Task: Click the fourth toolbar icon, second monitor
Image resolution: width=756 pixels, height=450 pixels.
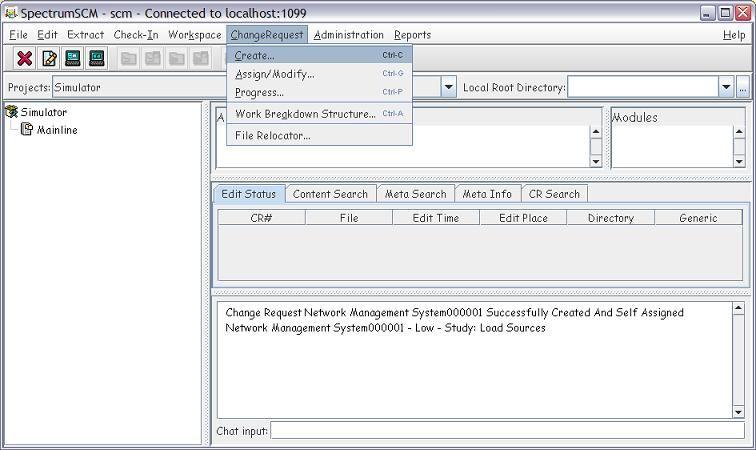Action: pos(97,59)
